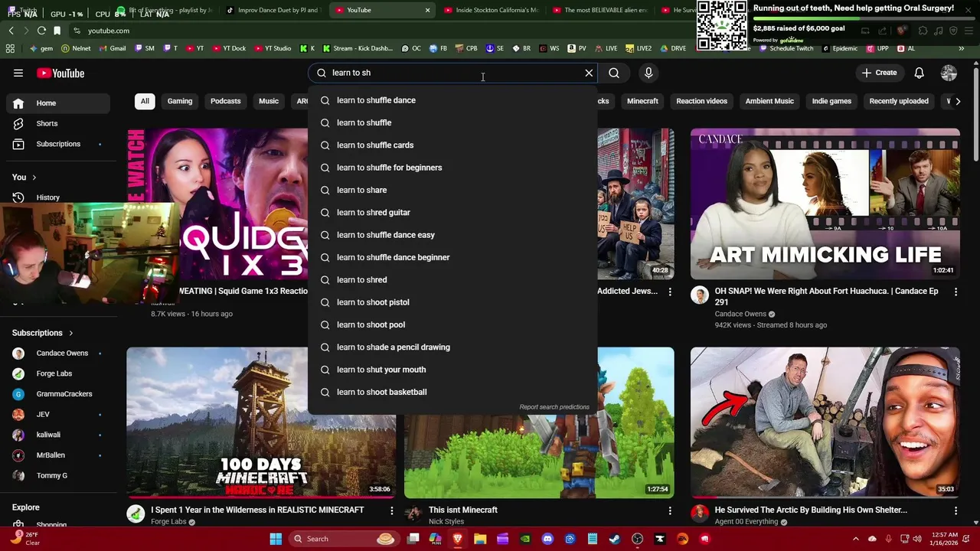Open options for 'This isnt Minecraft' video
The width and height of the screenshot is (980, 551).
tap(670, 510)
